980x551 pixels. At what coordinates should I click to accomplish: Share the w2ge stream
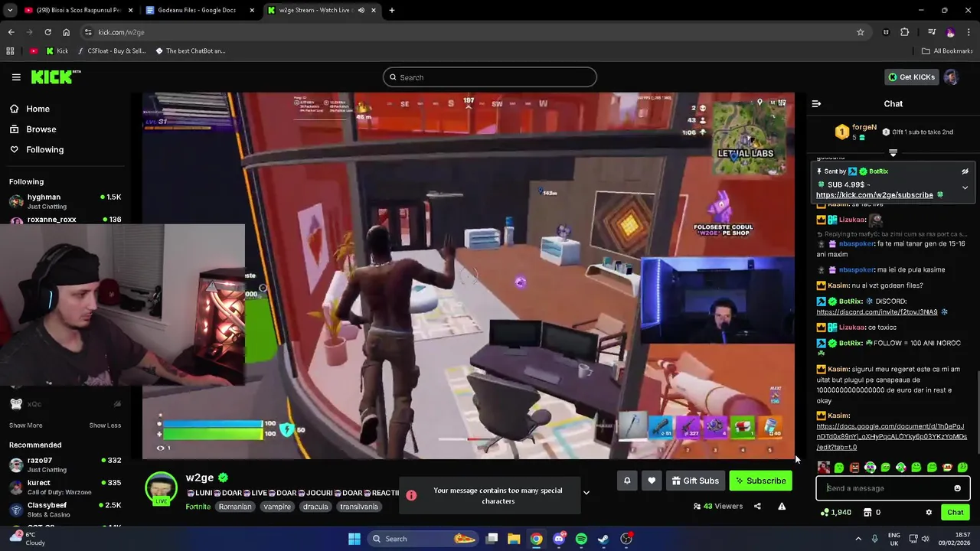click(757, 506)
